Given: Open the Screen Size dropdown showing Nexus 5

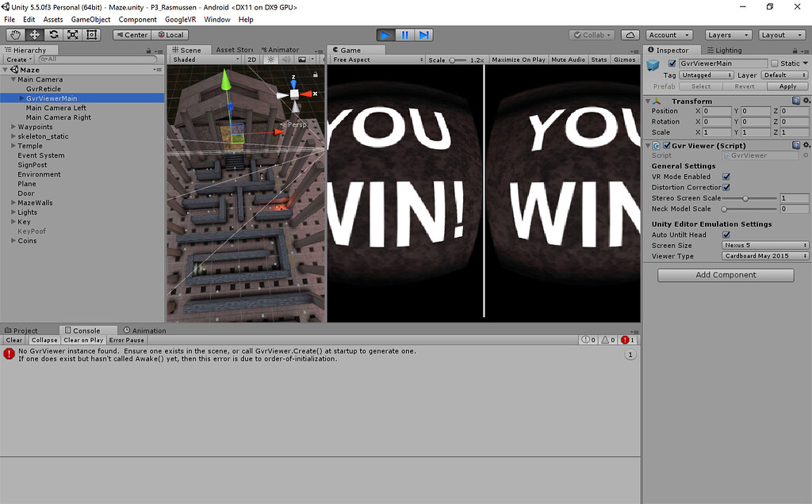Looking at the screenshot, I should click(x=764, y=245).
